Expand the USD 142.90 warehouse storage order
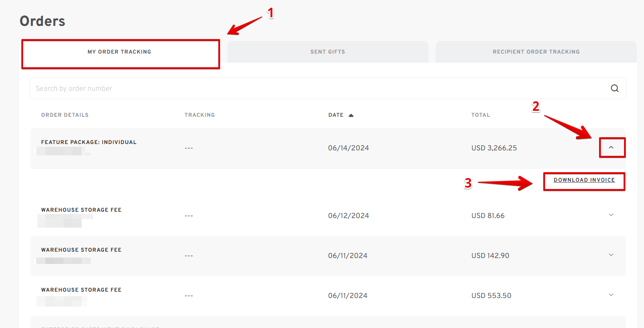Image resolution: width=644 pixels, height=328 pixels. pos(611,255)
